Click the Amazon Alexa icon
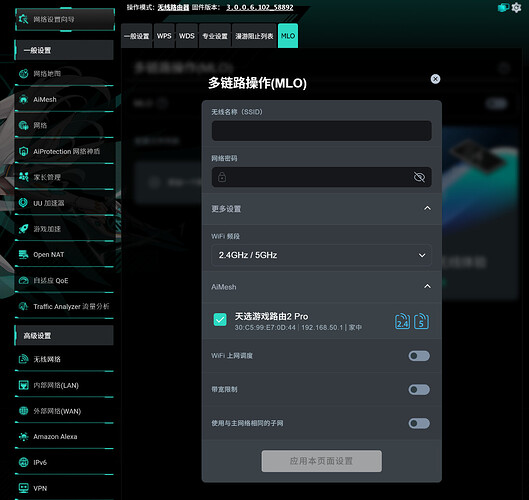The height and width of the screenshot is (500, 529). coord(23,436)
